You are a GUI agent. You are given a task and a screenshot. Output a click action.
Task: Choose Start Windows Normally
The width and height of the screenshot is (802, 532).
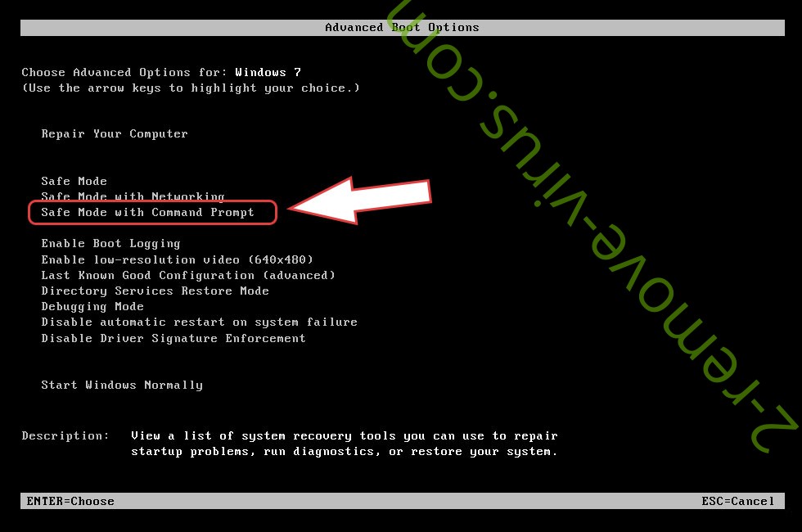point(122,385)
